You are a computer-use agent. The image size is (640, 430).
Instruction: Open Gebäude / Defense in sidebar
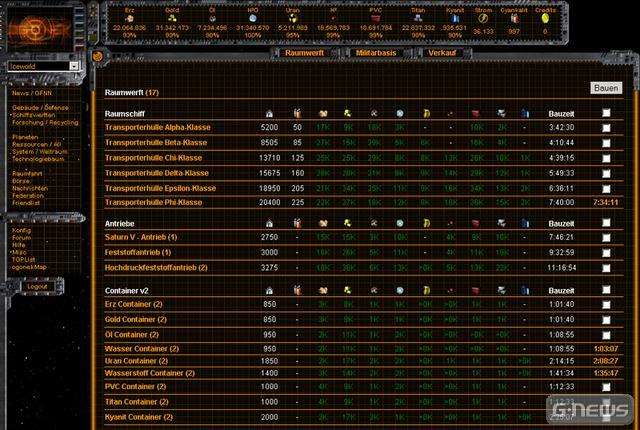point(40,108)
